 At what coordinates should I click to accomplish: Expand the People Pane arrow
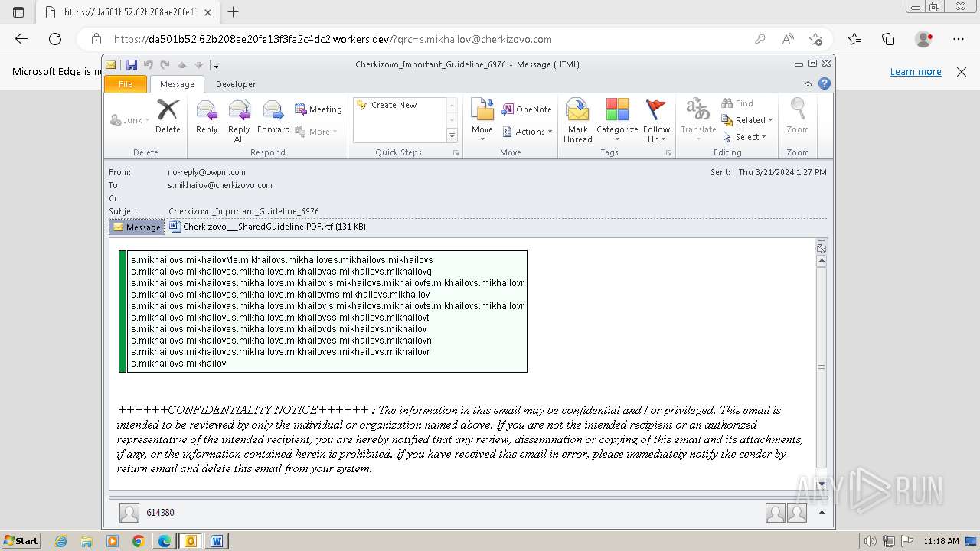pyautogui.click(x=822, y=513)
